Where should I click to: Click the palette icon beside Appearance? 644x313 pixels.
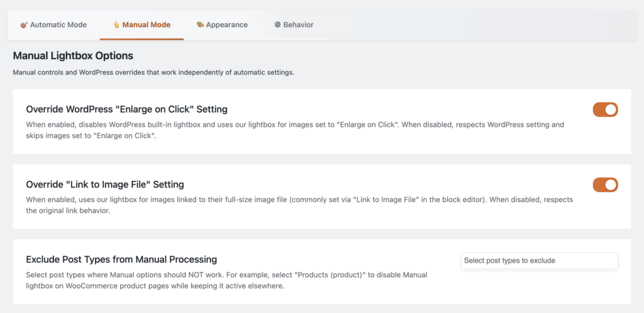coord(199,25)
